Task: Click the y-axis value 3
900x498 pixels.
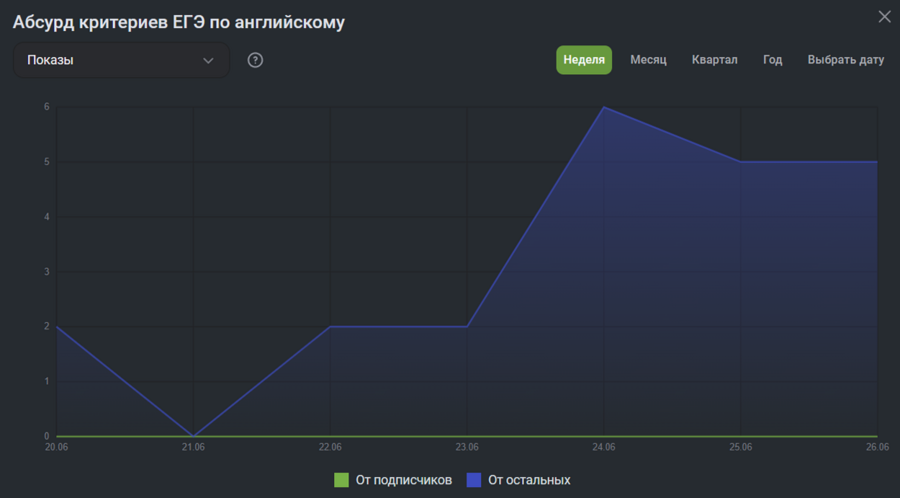Action: click(47, 271)
